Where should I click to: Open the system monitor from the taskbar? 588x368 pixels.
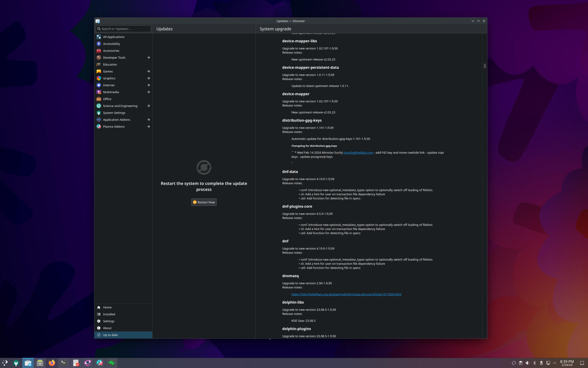tap(112, 363)
